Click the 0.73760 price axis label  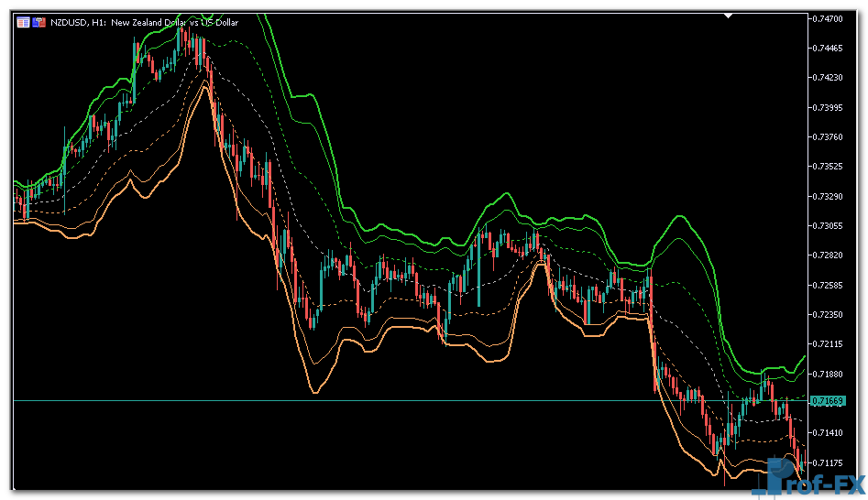click(x=829, y=137)
